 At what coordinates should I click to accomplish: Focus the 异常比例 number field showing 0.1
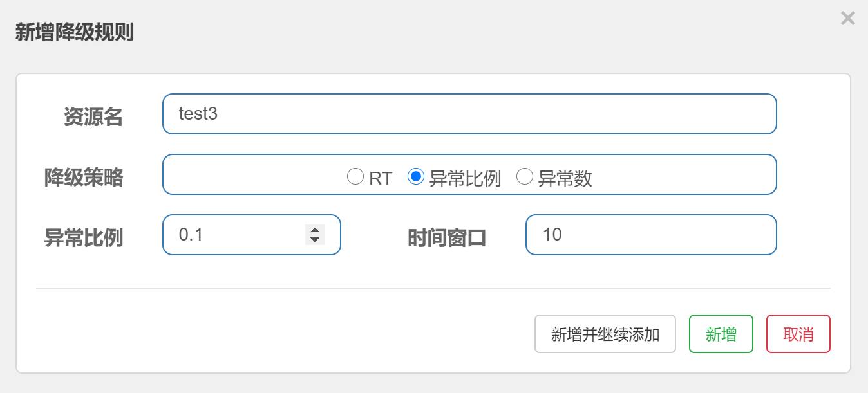point(251,235)
